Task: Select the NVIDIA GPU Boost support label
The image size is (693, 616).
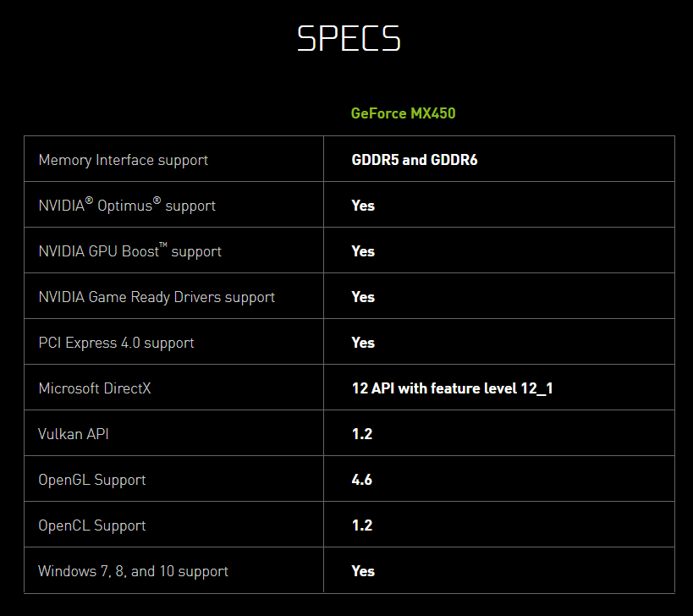Action: pyautogui.click(x=129, y=251)
